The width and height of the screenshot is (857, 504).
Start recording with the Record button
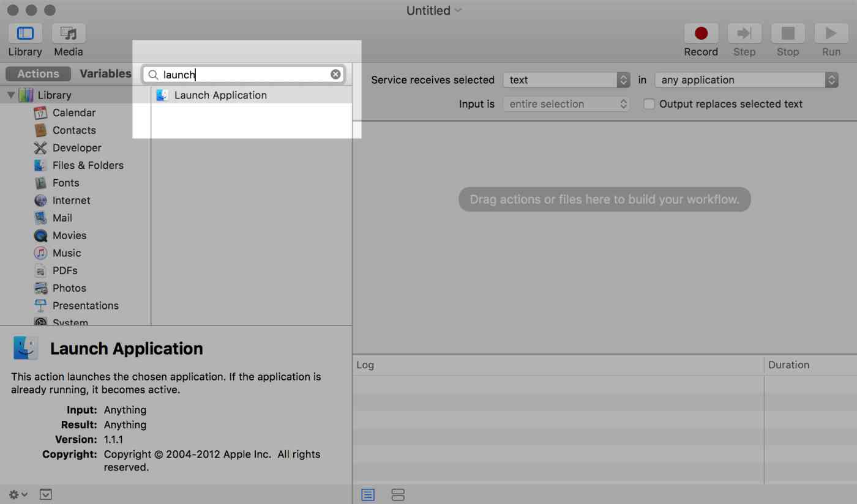[701, 33]
